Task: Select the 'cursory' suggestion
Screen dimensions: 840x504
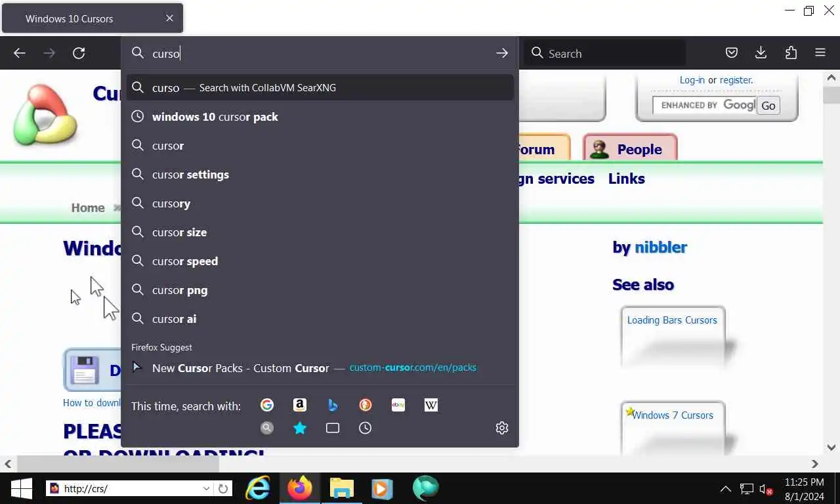Action: coord(320,203)
